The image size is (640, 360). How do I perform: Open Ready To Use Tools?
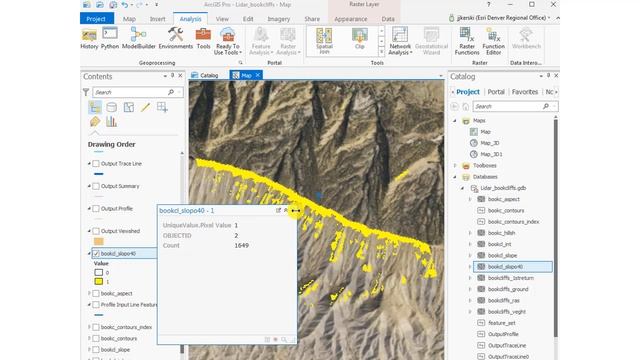(227, 41)
